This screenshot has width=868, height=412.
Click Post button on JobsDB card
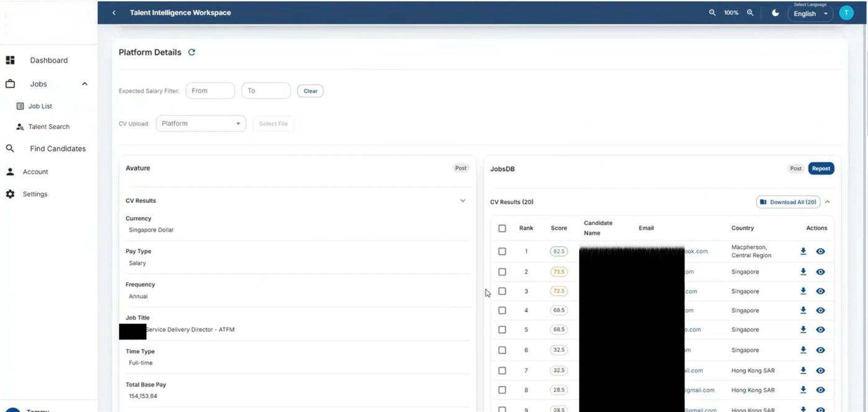pyautogui.click(x=795, y=169)
